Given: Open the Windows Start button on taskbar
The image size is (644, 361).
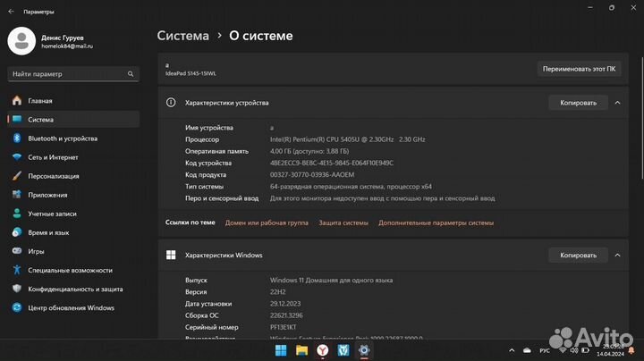Looking at the screenshot, I should [281, 350].
